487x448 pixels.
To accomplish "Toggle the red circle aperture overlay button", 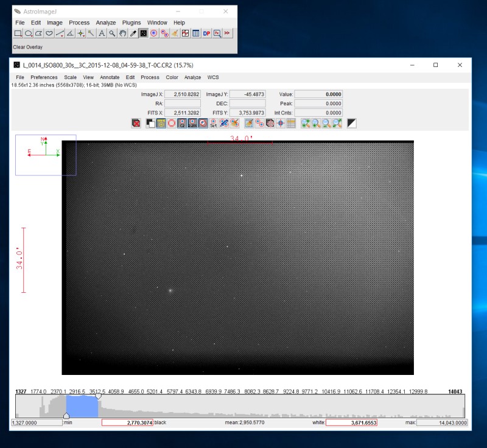I will pos(172,123).
